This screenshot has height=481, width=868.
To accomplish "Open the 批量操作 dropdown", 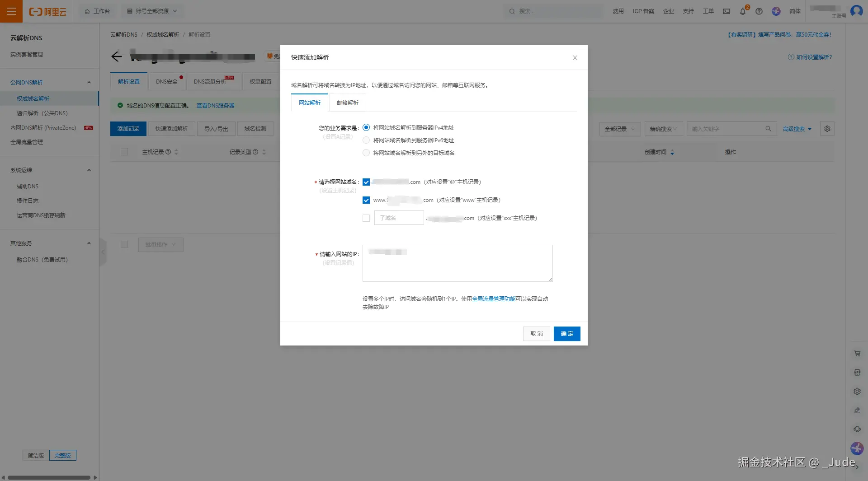I will [160, 244].
